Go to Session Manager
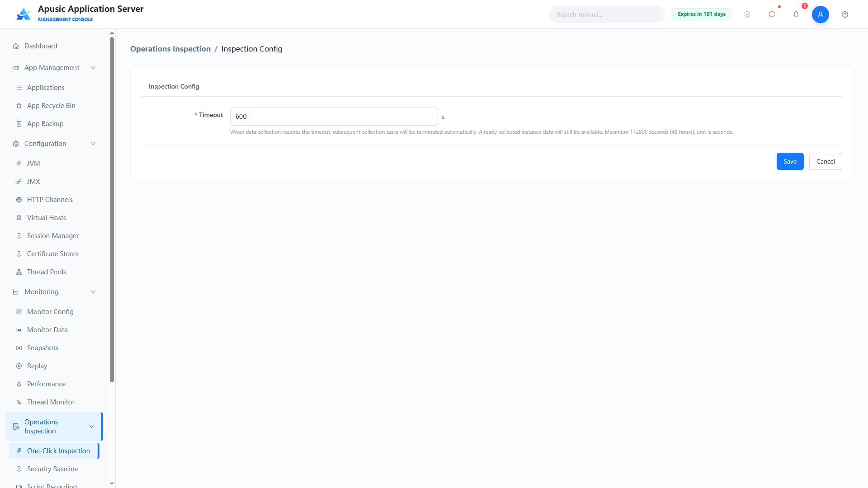Viewport: 868px width, 488px height. pyautogui.click(x=54, y=236)
